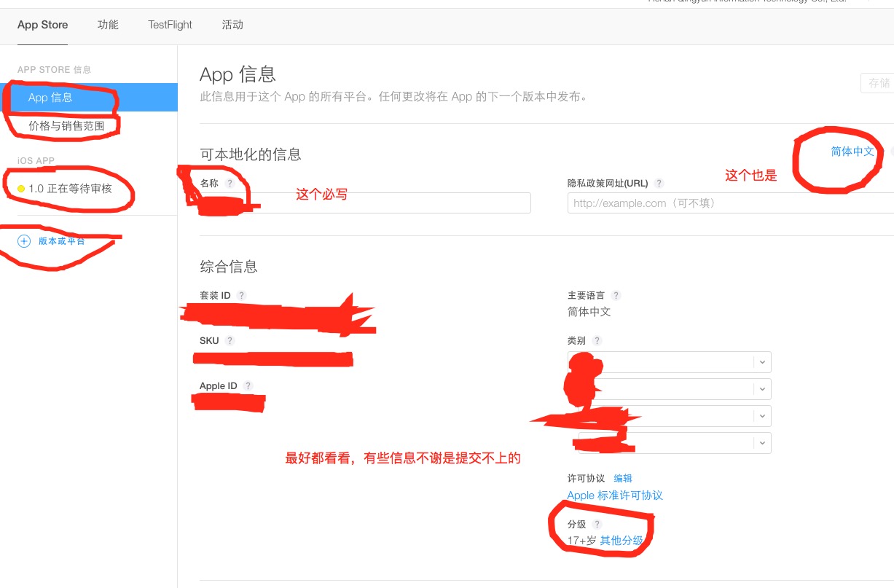
Task: Click the plus icon for 版本或平台
Action: pos(24,241)
